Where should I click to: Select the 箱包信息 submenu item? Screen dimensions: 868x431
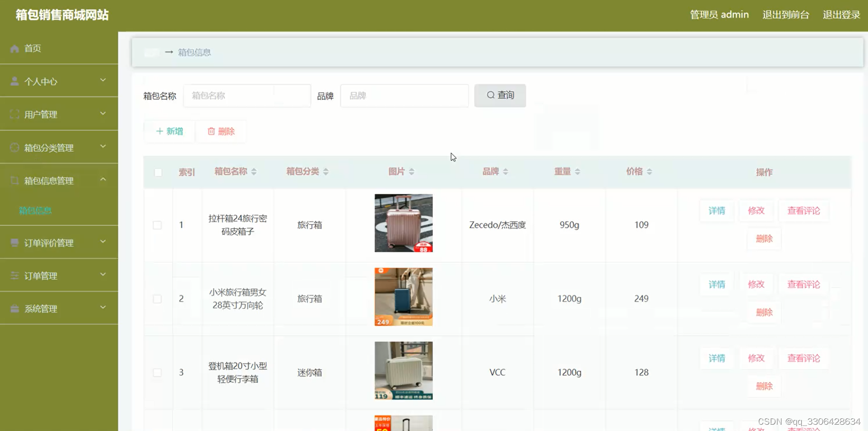[x=35, y=211]
